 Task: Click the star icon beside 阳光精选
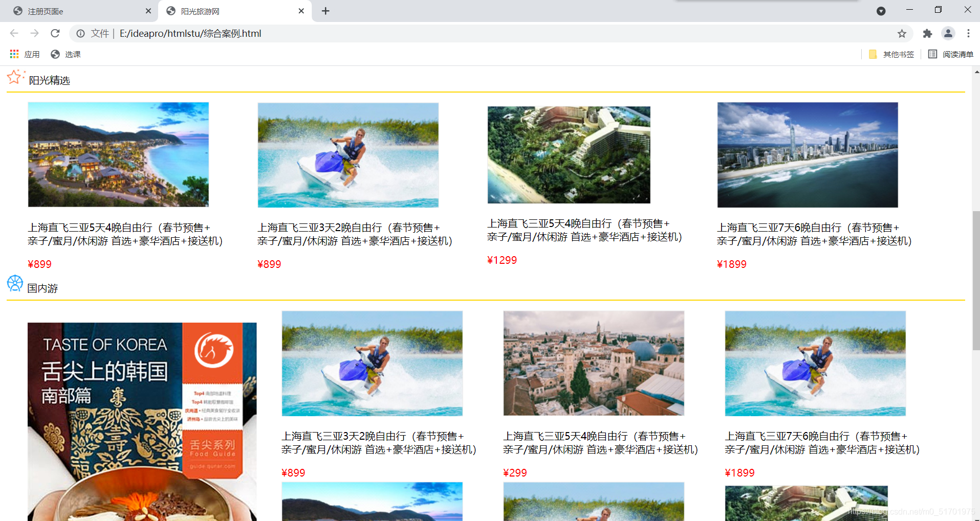15,77
